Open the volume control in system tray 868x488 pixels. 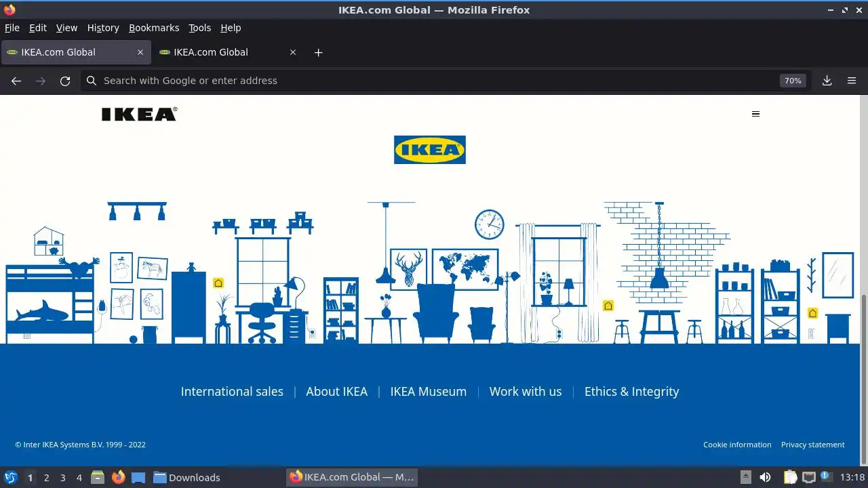(765, 477)
